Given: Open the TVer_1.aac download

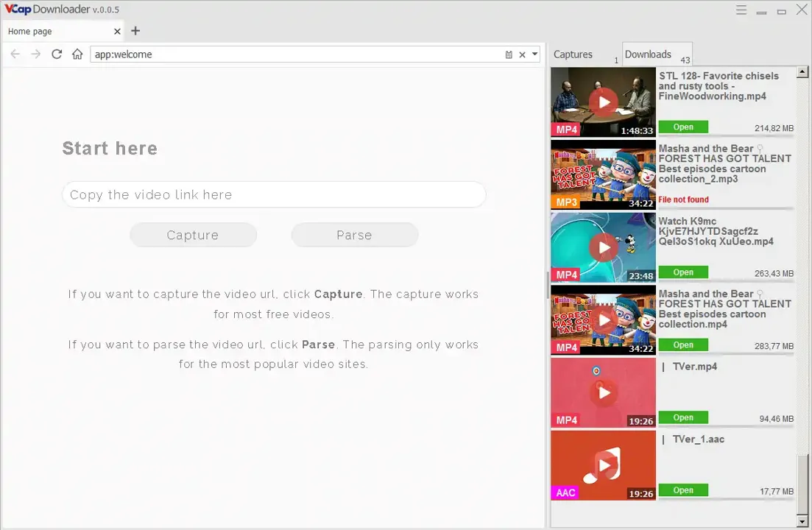Looking at the screenshot, I should pyautogui.click(x=683, y=490).
